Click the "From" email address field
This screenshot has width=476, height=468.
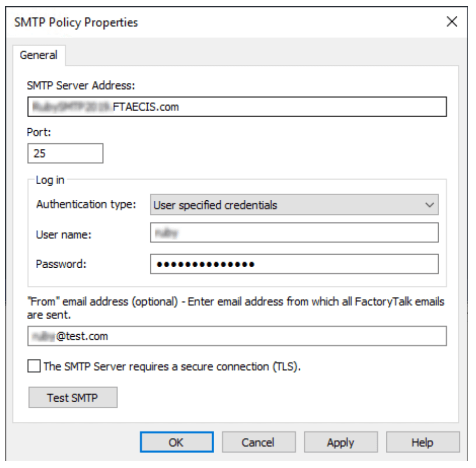[236, 336]
